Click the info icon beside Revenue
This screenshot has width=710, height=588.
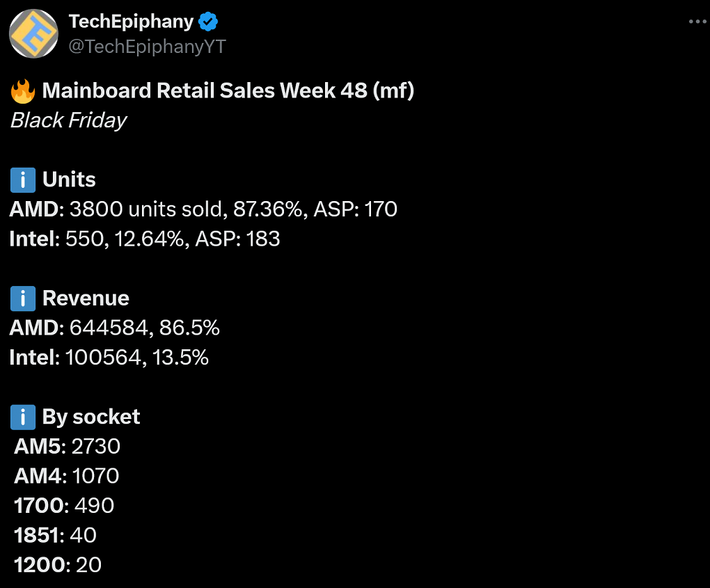(23, 299)
